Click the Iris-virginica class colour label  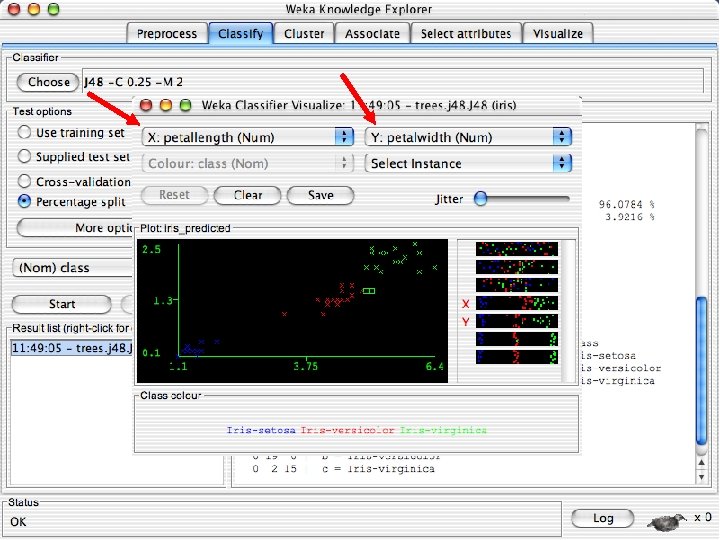click(443, 431)
